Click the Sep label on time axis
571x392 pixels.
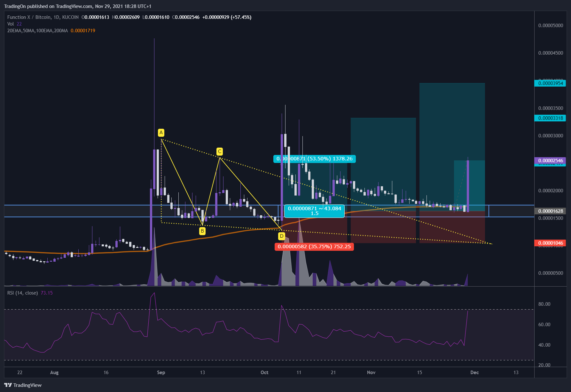pyautogui.click(x=161, y=373)
